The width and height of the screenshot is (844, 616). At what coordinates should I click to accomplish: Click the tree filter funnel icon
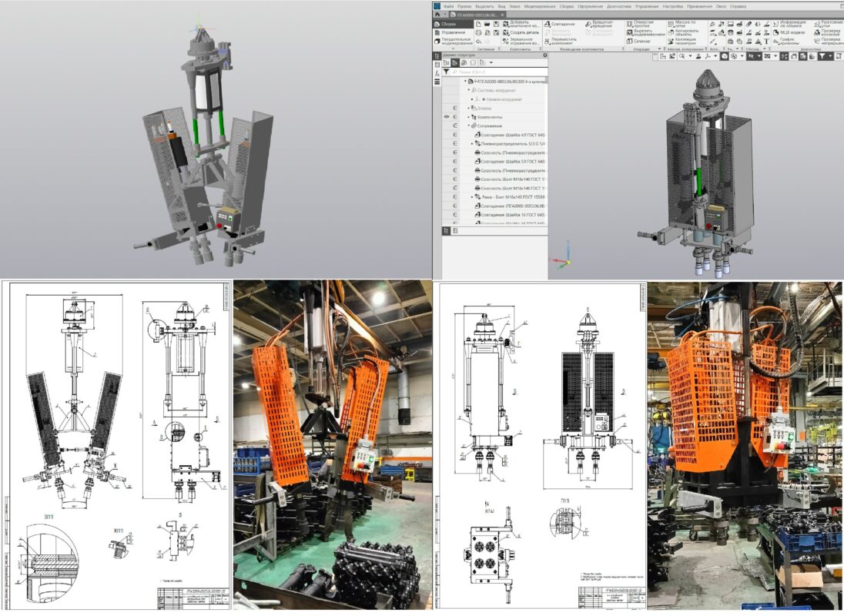[x=446, y=72]
